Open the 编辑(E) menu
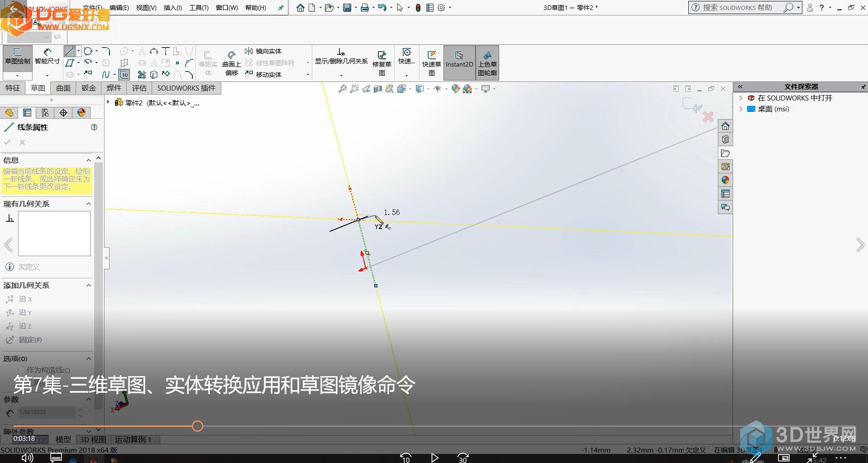Image resolution: width=868 pixels, height=463 pixels. click(119, 8)
